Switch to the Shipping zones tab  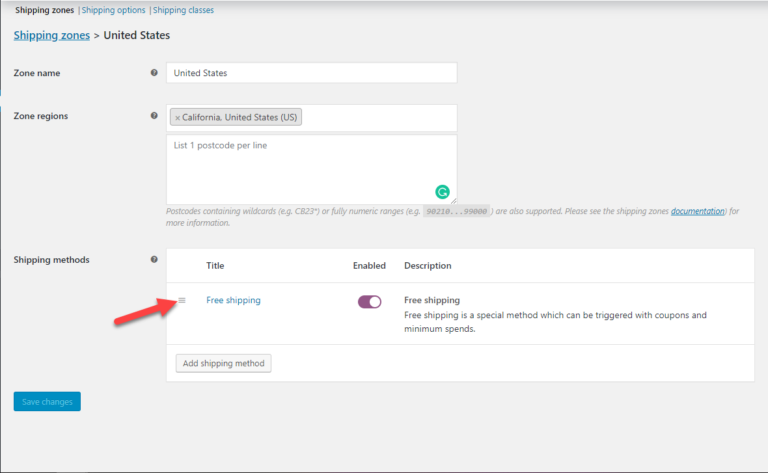(x=44, y=10)
